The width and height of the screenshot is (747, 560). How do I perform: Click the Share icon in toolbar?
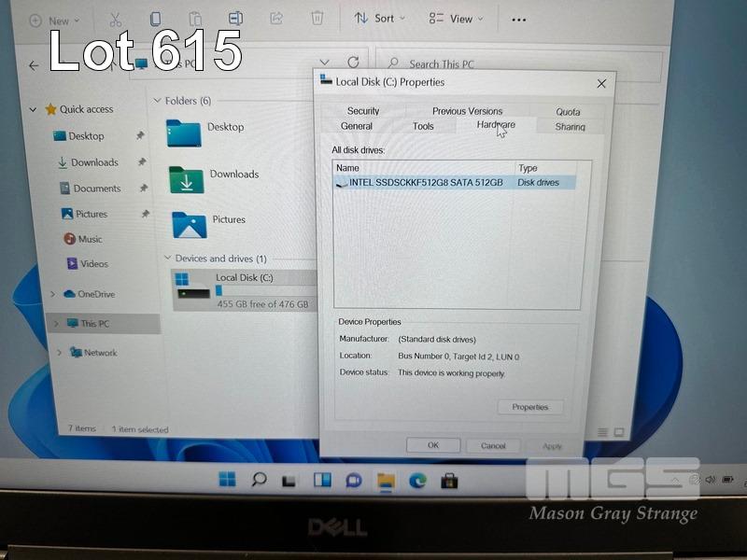click(276, 18)
